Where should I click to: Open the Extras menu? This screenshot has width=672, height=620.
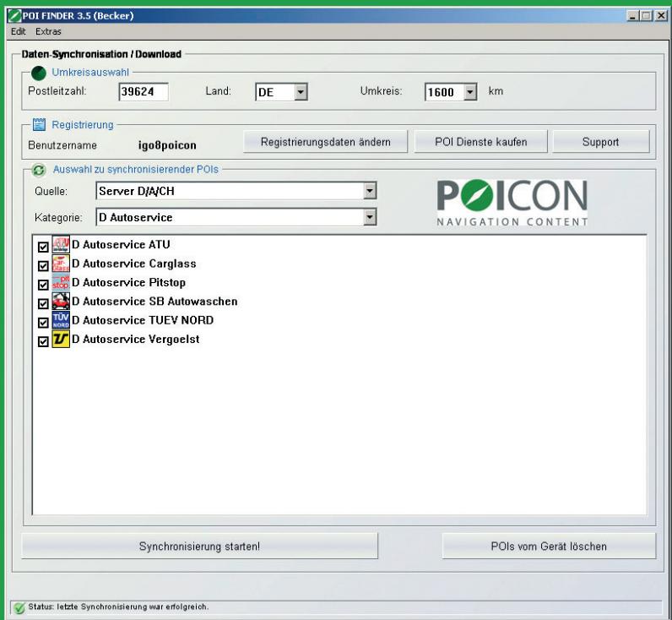48,32
